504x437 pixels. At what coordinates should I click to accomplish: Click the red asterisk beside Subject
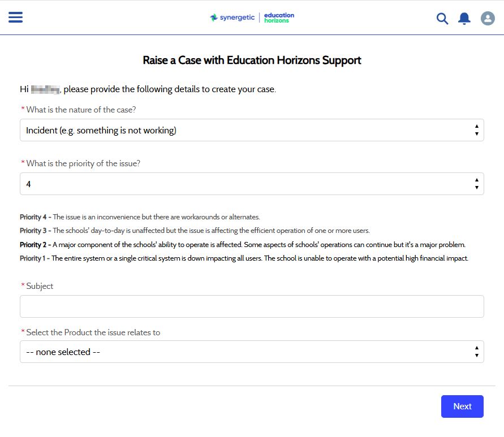click(x=22, y=286)
